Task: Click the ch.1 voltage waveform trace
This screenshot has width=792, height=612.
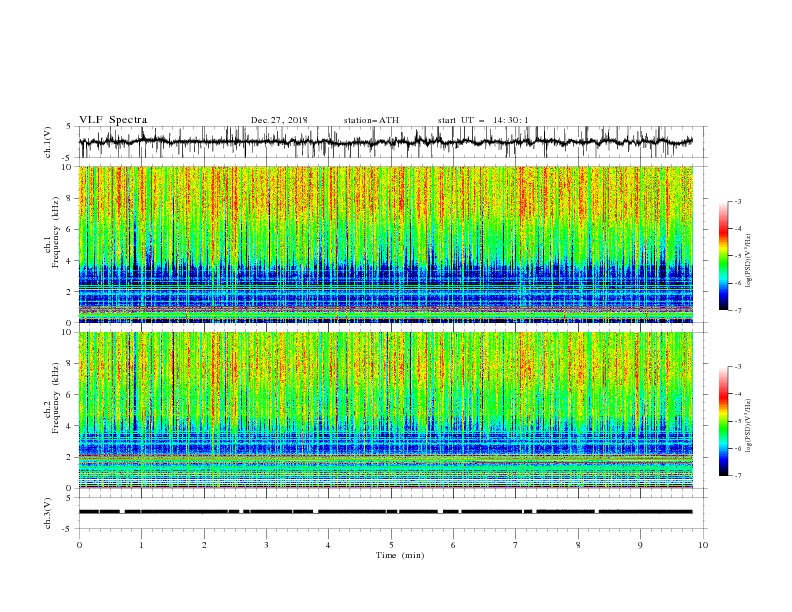Action: 385,142
